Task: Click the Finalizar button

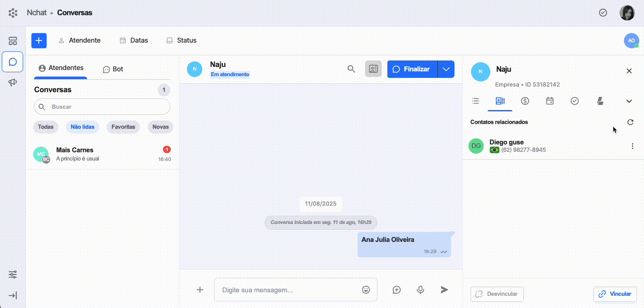Action: tap(412, 69)
